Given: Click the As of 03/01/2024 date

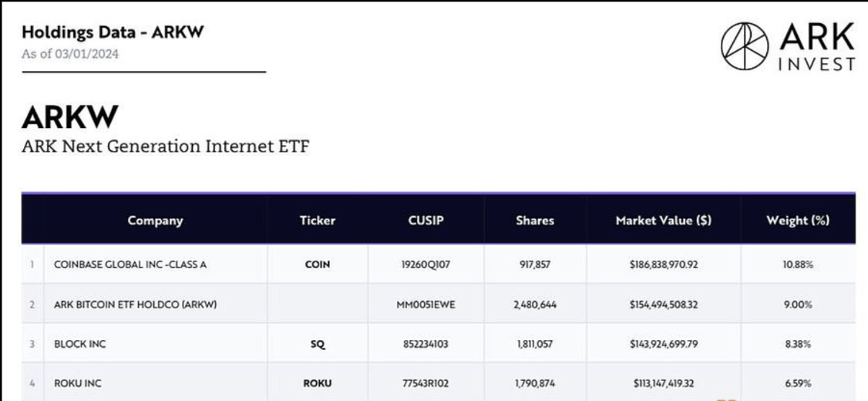Looking at the screenshot, I should (70, 54).
